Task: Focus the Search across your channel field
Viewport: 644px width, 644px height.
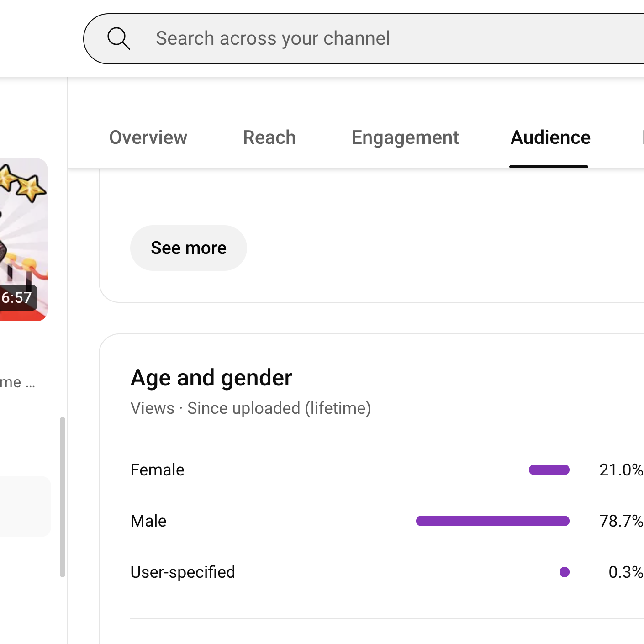Action: (364, 39)
